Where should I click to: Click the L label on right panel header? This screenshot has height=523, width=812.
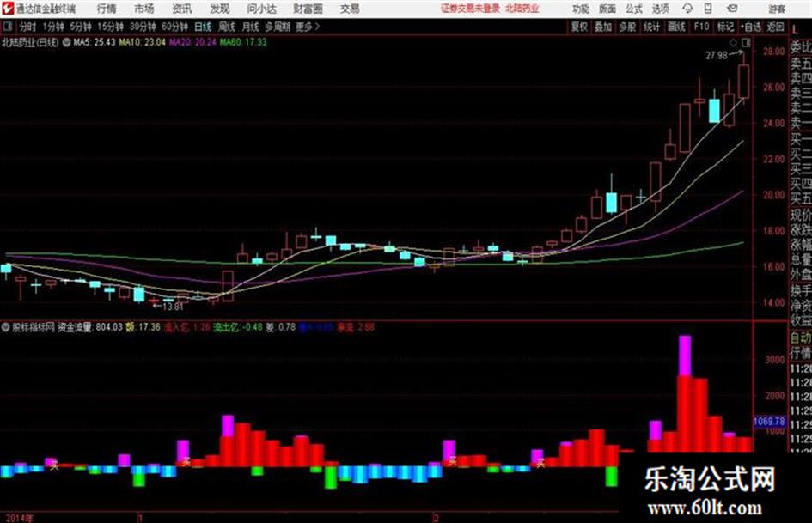click(x=795, y=30)
